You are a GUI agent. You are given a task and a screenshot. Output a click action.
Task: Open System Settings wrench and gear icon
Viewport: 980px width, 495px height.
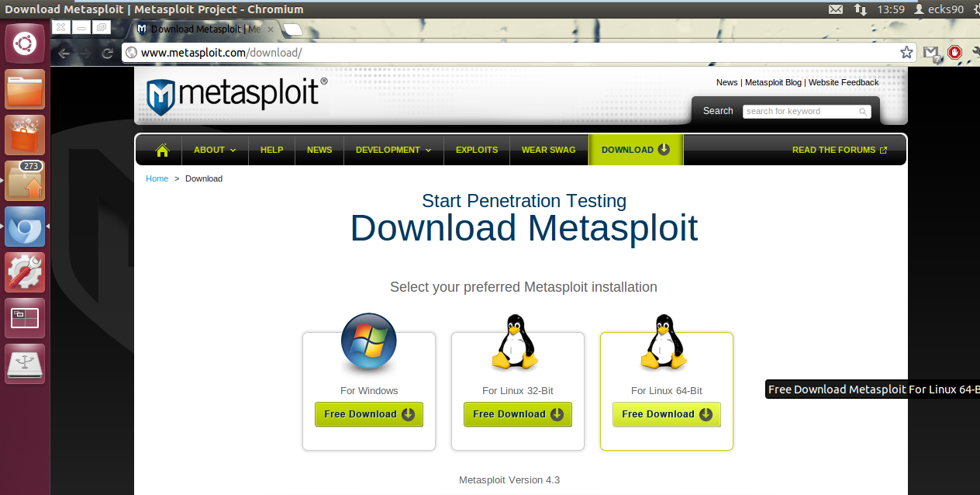25,272
